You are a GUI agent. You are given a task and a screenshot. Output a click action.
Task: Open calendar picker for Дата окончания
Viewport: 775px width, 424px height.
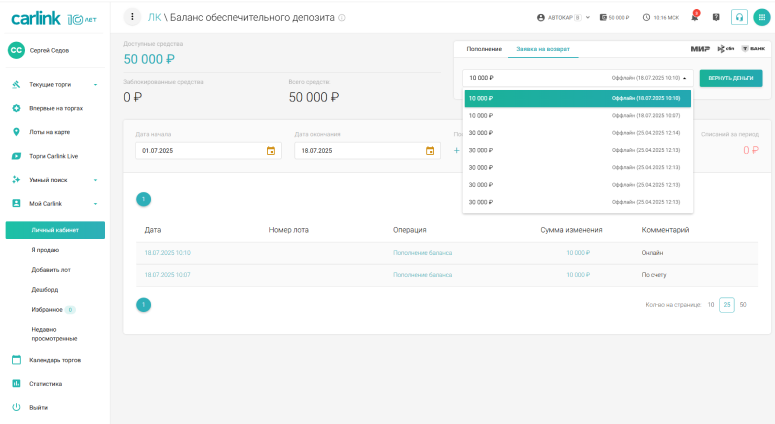[x=430, y=151]
